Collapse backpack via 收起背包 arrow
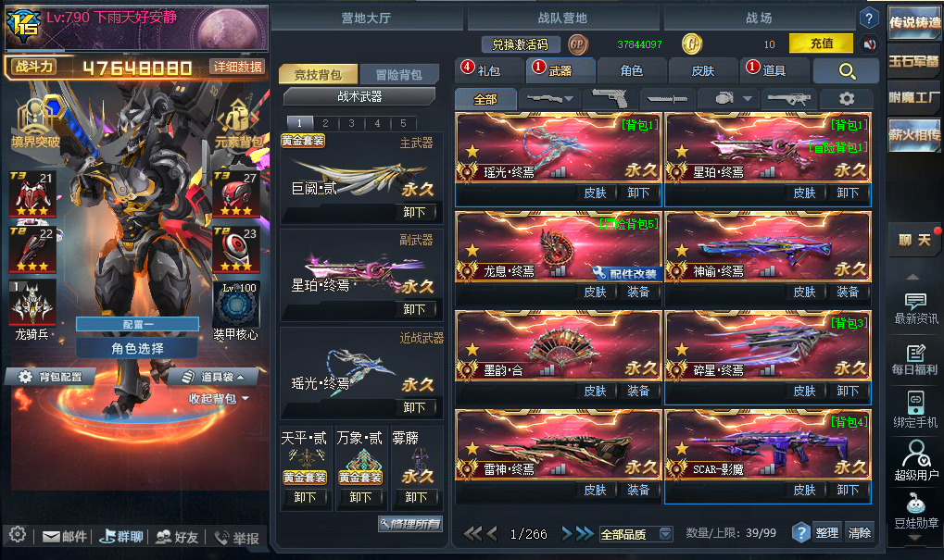Image resolution: width=944 pixels, height=560 pixels. [245, 399]
